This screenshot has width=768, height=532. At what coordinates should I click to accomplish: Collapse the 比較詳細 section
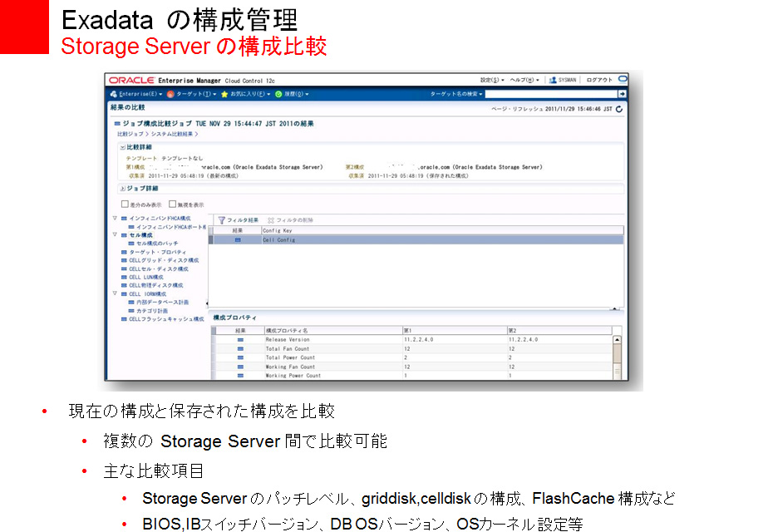point(122,147)
